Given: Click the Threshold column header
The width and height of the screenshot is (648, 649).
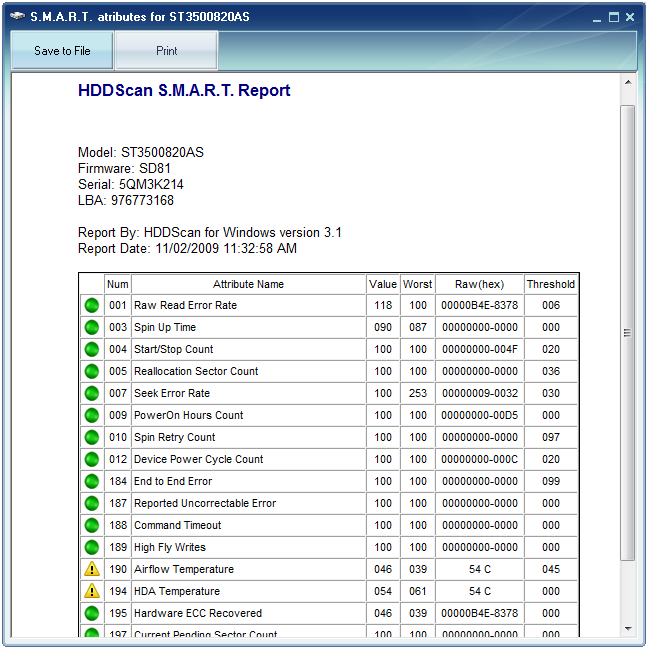Looking at the screenshot, I should (x=551, y=284).
